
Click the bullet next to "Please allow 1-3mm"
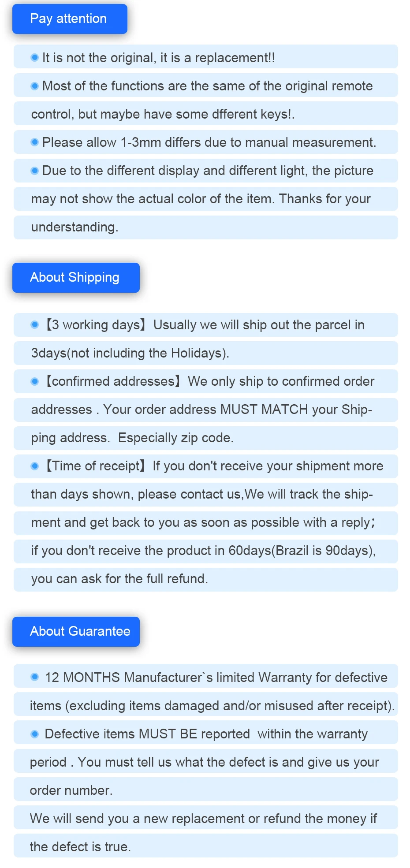tap(35, 142)
